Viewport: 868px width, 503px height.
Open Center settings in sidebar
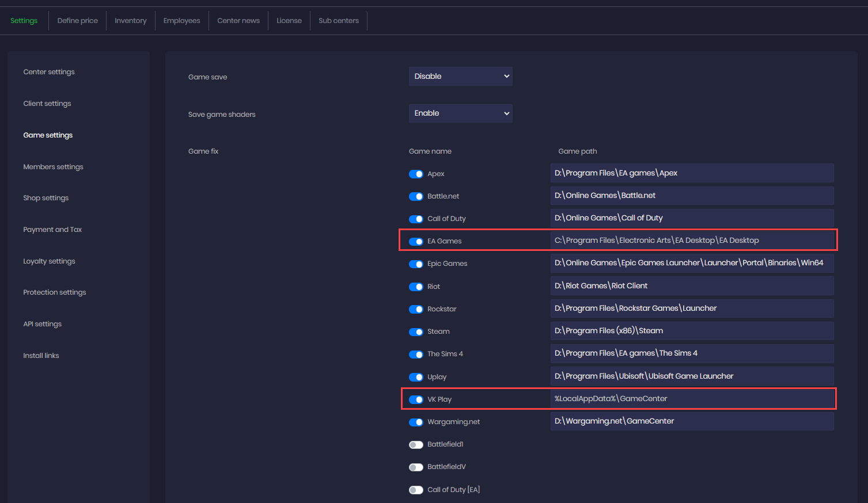(49, 72)
